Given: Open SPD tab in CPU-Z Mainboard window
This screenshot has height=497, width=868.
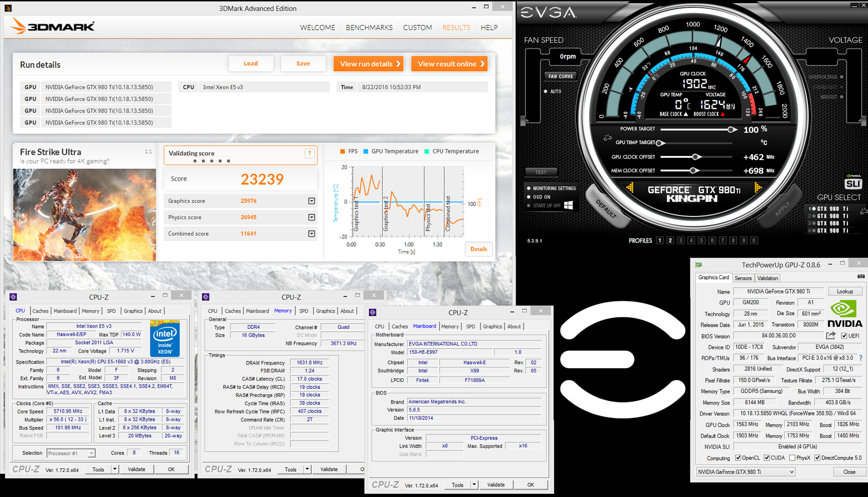Looking at the screenshot, I should (x=470, y=326).
